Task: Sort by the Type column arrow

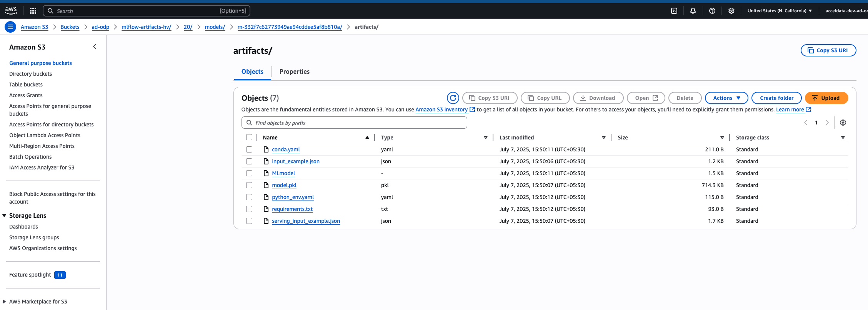Action: point(486,138)
